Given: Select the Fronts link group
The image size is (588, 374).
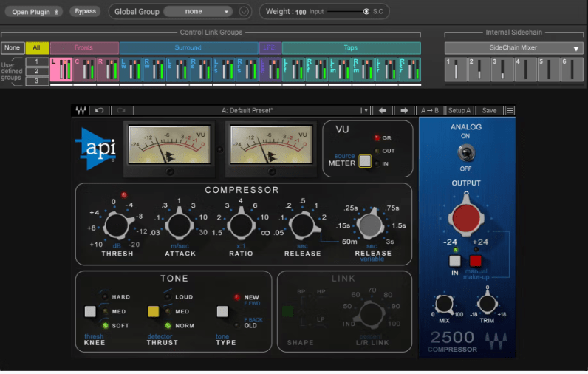Looking at the screenshot, I should coord(84,47).
